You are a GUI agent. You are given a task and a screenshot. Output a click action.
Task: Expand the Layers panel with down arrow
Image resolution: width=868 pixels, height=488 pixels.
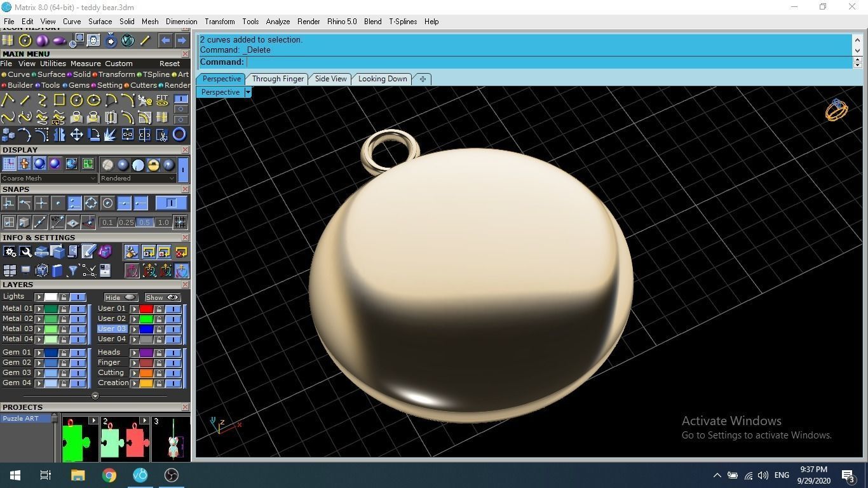(x=95, y=396)
